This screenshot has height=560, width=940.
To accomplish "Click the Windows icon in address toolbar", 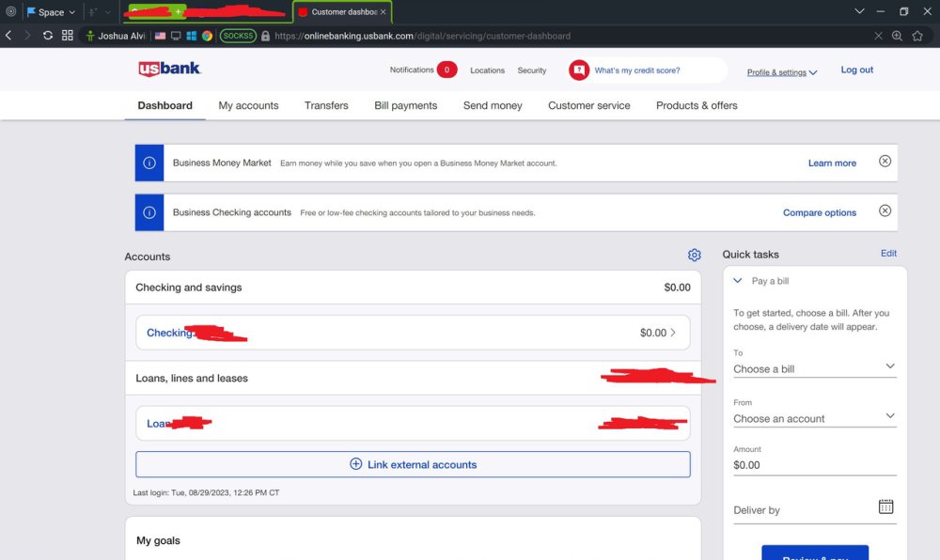I will [x=191, y=36].
